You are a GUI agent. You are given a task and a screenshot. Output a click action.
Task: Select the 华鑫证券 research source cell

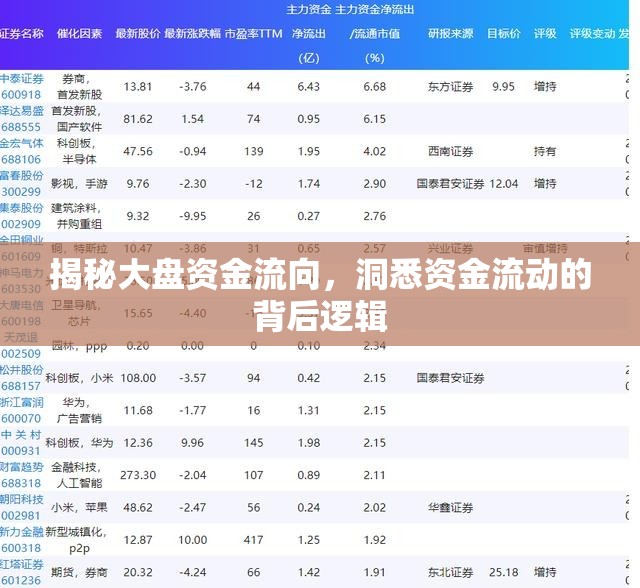pyautogui.click(x=450, y=508)
